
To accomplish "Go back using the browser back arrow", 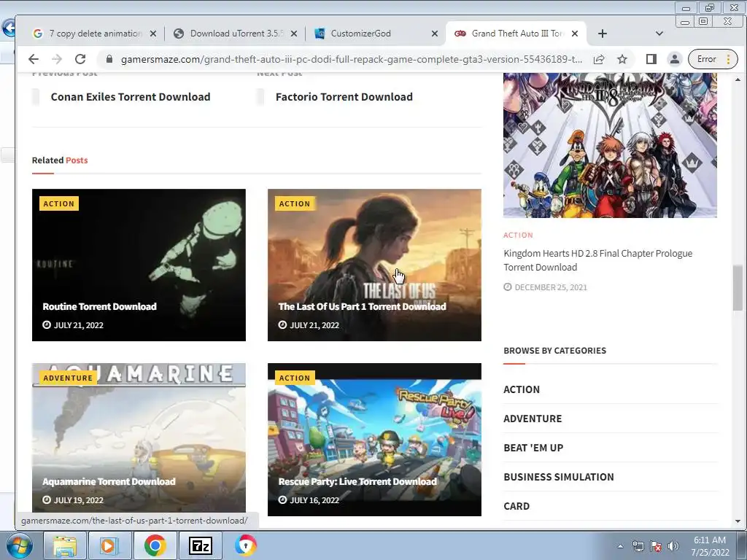I will pyautogui.click(x=33, y=59).
